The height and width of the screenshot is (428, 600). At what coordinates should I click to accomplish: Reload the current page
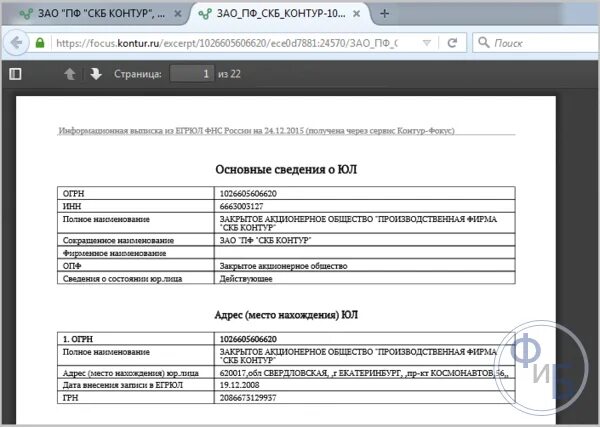(x=452, y=43)
